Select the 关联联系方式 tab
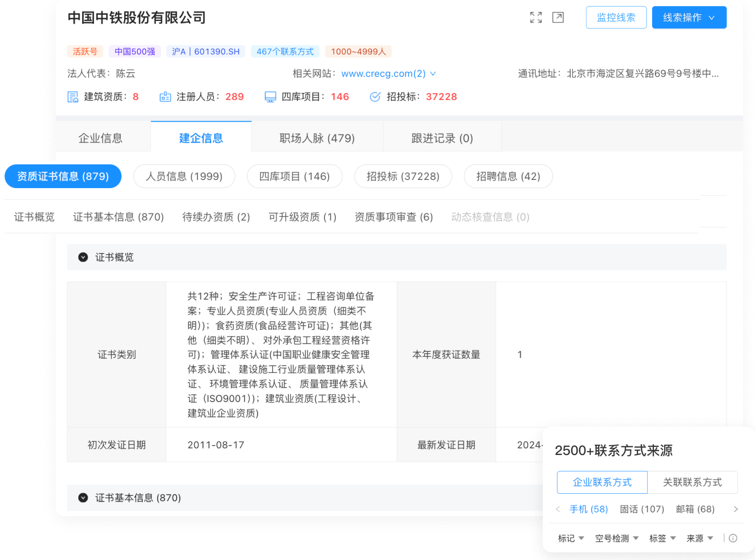 coord(693,482)
